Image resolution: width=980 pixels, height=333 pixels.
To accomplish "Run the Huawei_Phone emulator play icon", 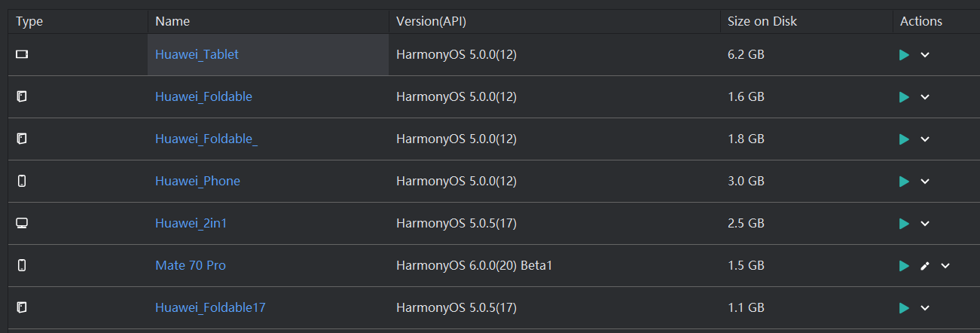I will click(x=904, y=182).
